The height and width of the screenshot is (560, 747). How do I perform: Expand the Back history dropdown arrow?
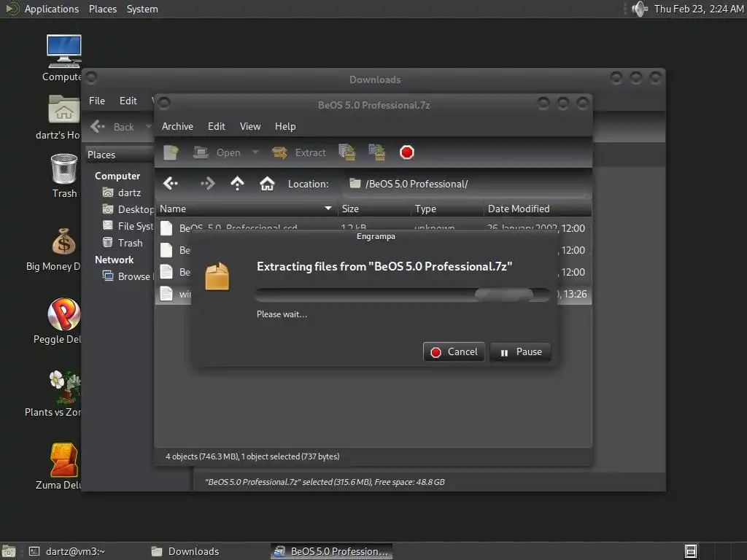[x=148, y=127]
